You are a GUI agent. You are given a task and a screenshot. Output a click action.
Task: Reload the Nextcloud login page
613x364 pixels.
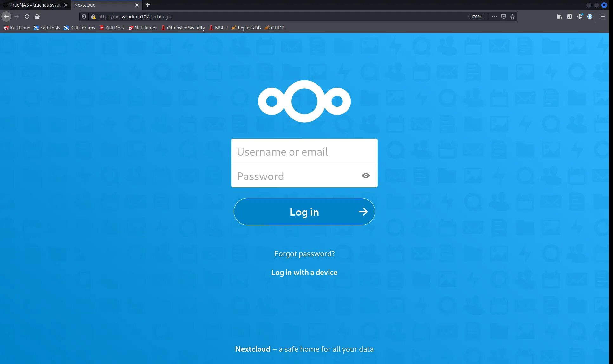click(27, 16)
